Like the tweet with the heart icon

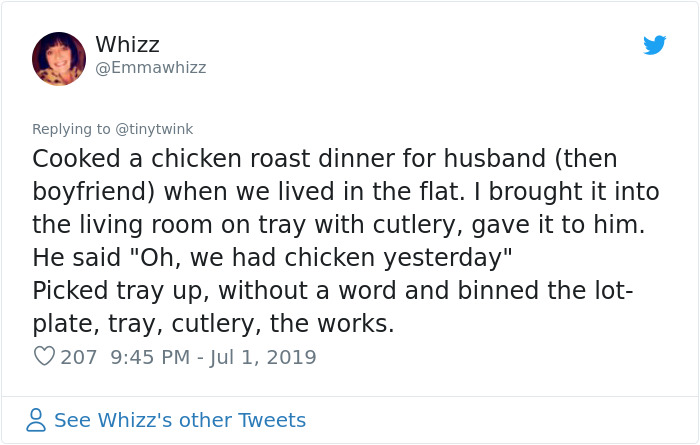point(44,357)
